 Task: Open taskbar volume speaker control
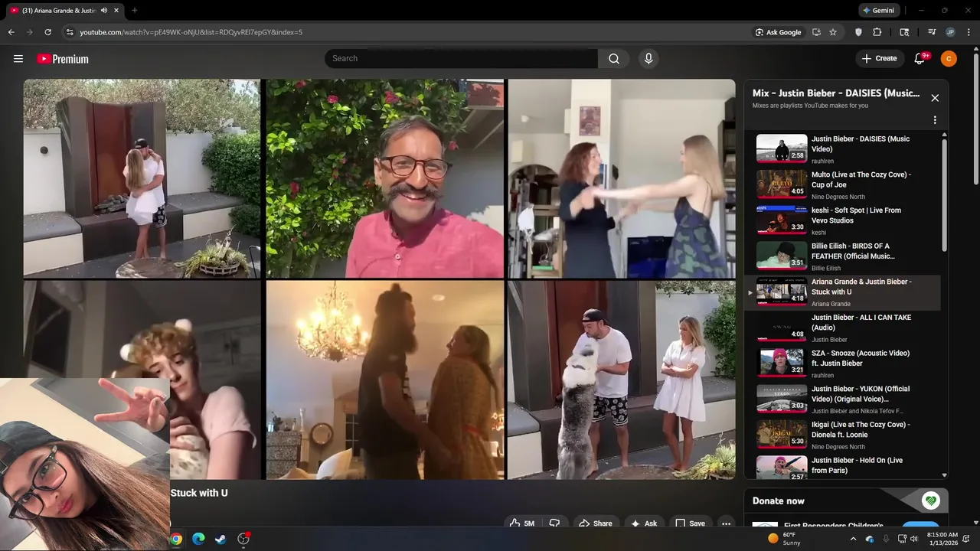pyautogui.click(x=914, y=539)
